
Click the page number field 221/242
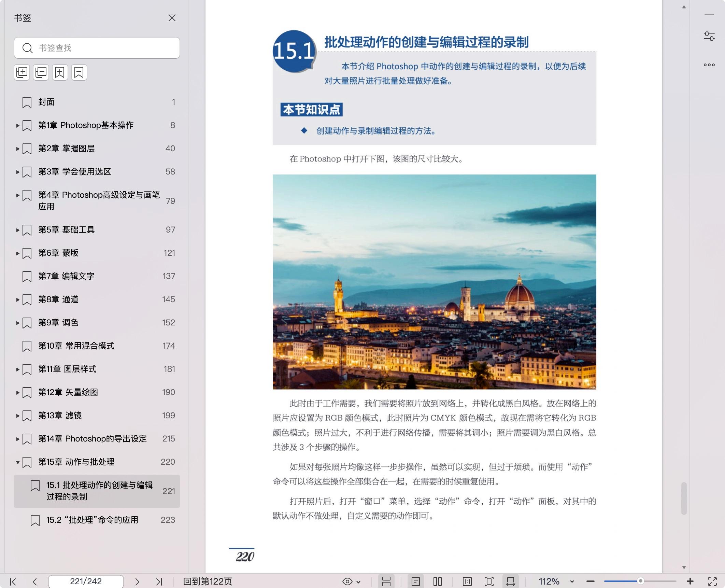(86, 582)
